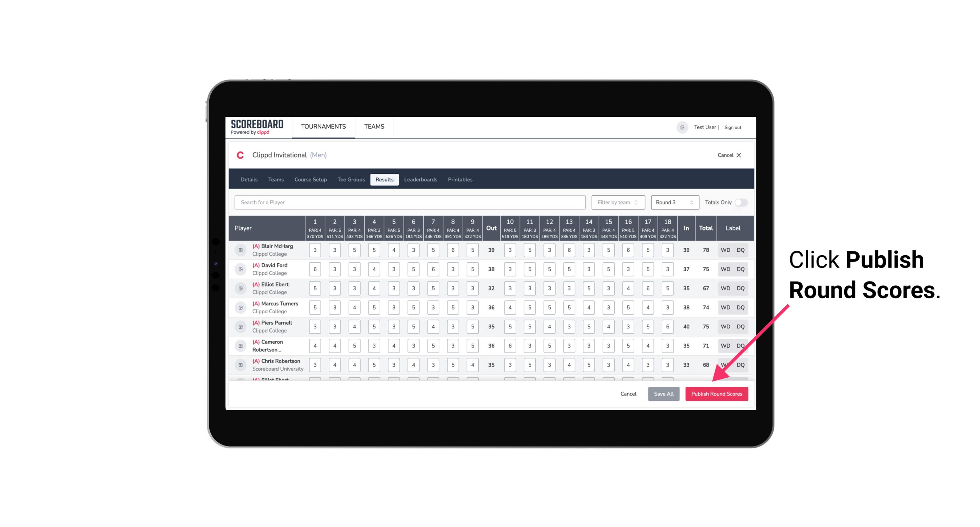Click the WD icon for Elliot Ebert
The width and height of the screenshot is (980, 527).
[726, 288]
